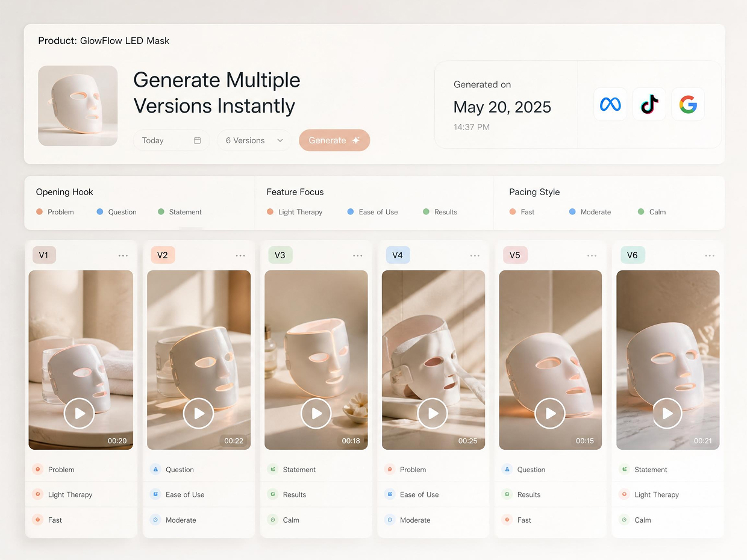Viewport: 747px width, 560px height.
Task: Select the Google platform icon
Action: point(688,104)
